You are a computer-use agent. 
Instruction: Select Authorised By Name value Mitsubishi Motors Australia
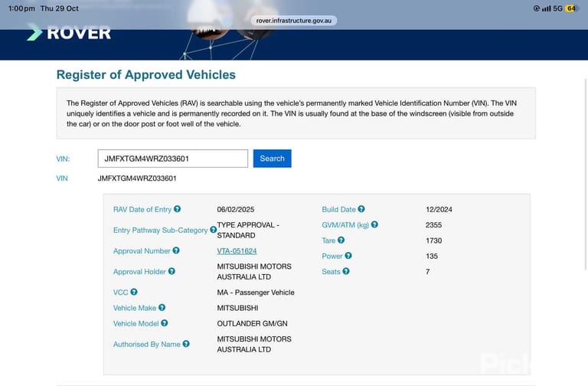coord(254,344)
